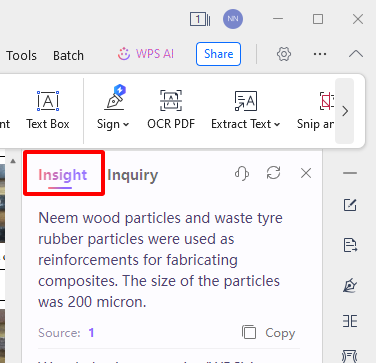This screenshot has width=376, height=363.
Task: Switch to the Inquiry tab
Action: pyautogui.click(x=132, y=175)
